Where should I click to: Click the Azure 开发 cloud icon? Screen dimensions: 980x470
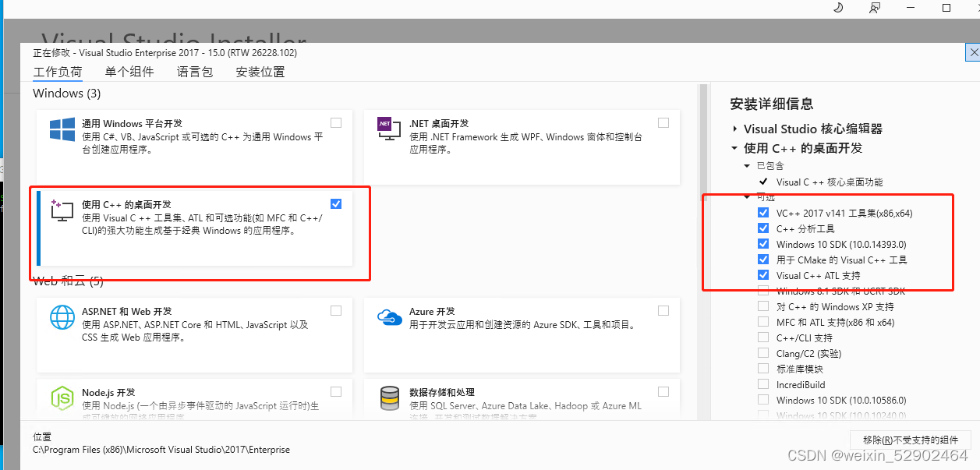[389, 316]
